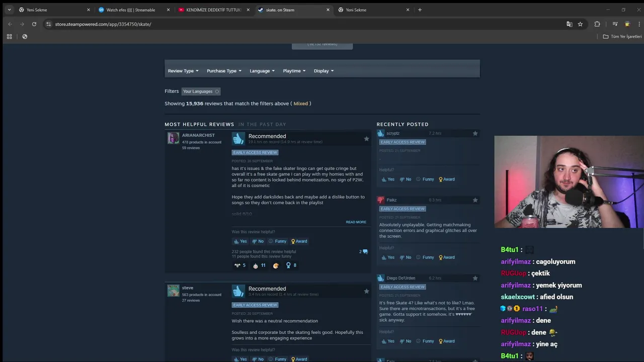
Task: Vote No on ARIANARCHIST review
Action: pyautogui.click(x=258, y=241)
